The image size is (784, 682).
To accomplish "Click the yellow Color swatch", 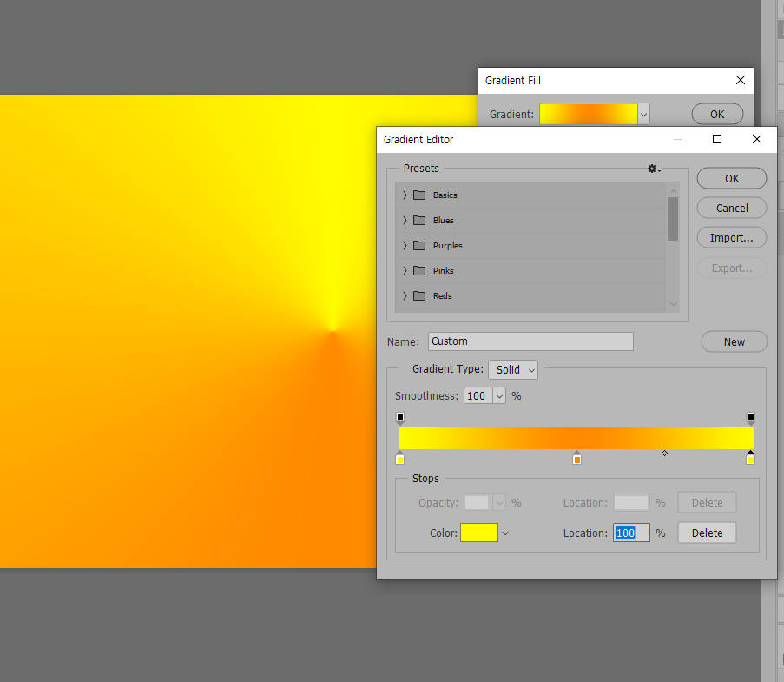I will 479,533.
